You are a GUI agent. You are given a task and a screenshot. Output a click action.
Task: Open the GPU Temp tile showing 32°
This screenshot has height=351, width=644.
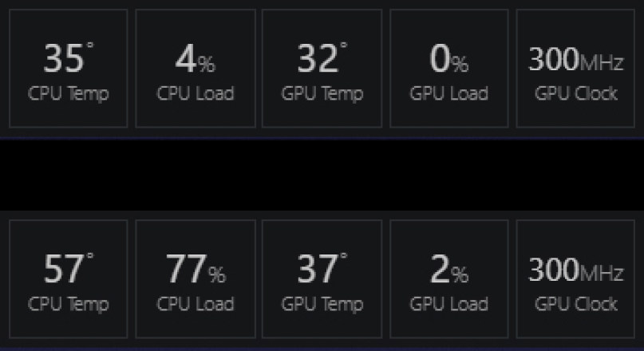[322, 69]
